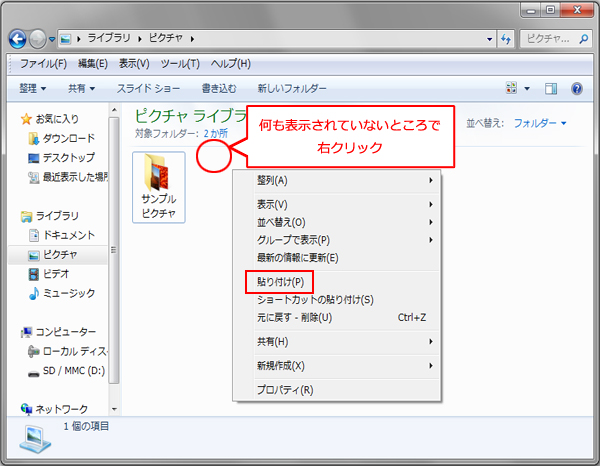600x466 pixels.
Task: Select プロパティ(R) from the context menu
Action: [285, 389]
